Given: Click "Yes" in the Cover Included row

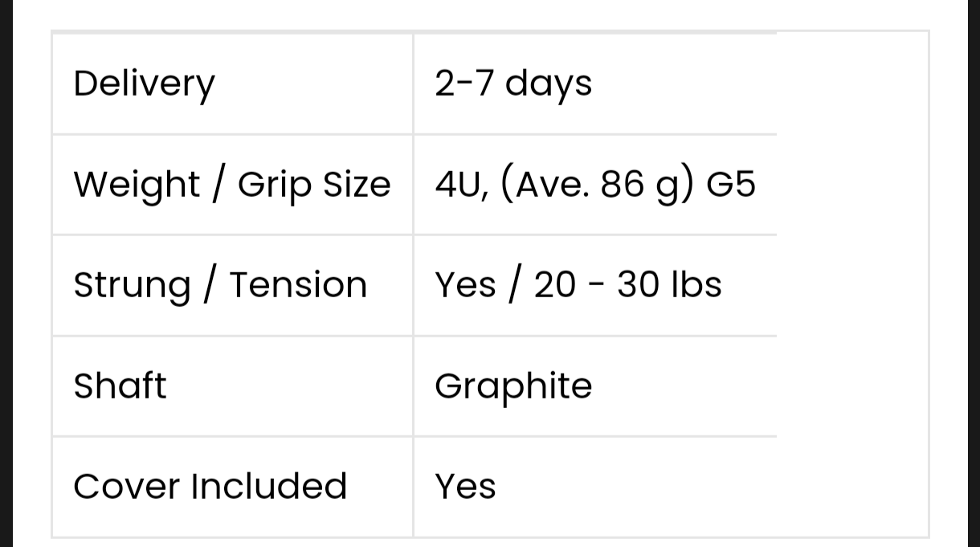Looking at the screenshot, I should click(x=465, y=487).
